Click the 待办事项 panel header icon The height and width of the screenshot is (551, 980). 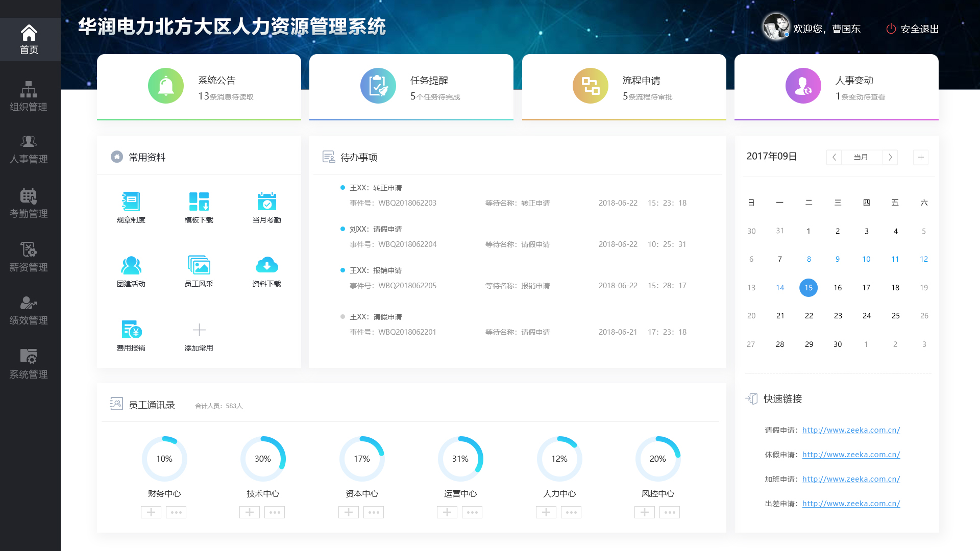pos(329,157)
